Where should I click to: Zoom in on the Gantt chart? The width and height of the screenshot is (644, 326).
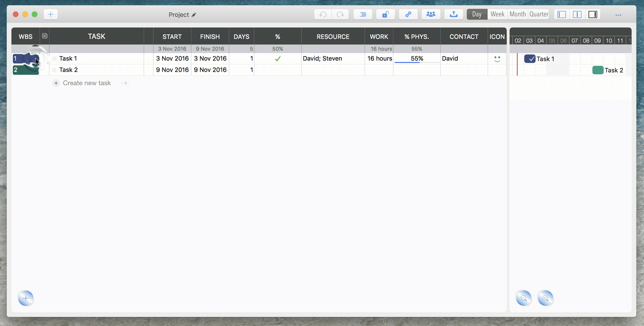pos(545,298)
